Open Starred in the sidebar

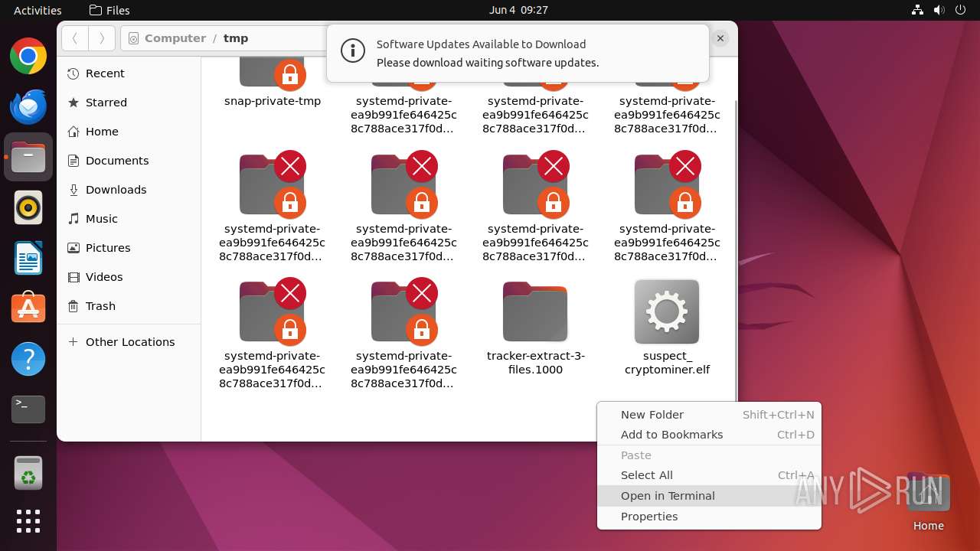[129, 103]
